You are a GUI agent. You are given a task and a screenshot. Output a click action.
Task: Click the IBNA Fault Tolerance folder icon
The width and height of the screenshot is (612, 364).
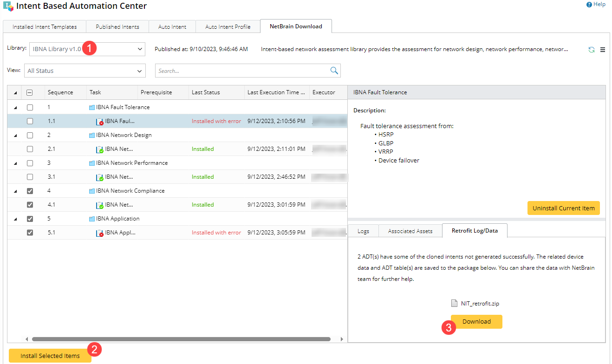[x=92, y=107]
